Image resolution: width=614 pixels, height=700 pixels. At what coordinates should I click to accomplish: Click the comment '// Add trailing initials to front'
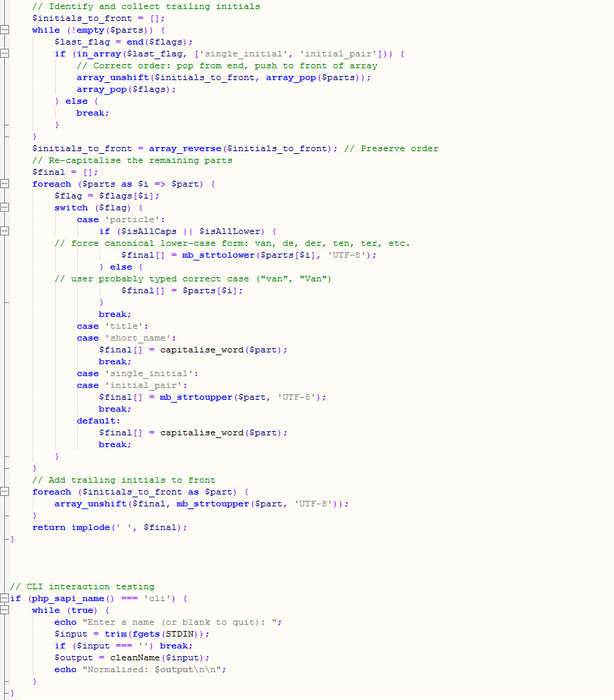[124, 480]
